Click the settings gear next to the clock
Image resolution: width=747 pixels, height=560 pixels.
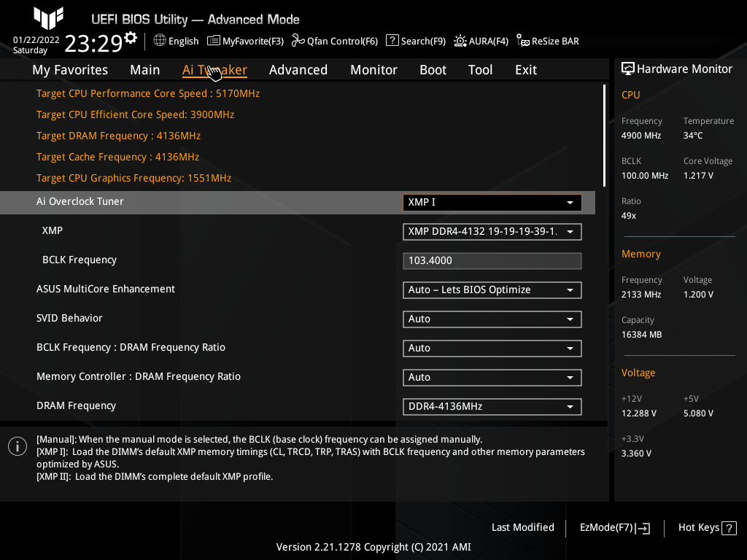point(131,38)
